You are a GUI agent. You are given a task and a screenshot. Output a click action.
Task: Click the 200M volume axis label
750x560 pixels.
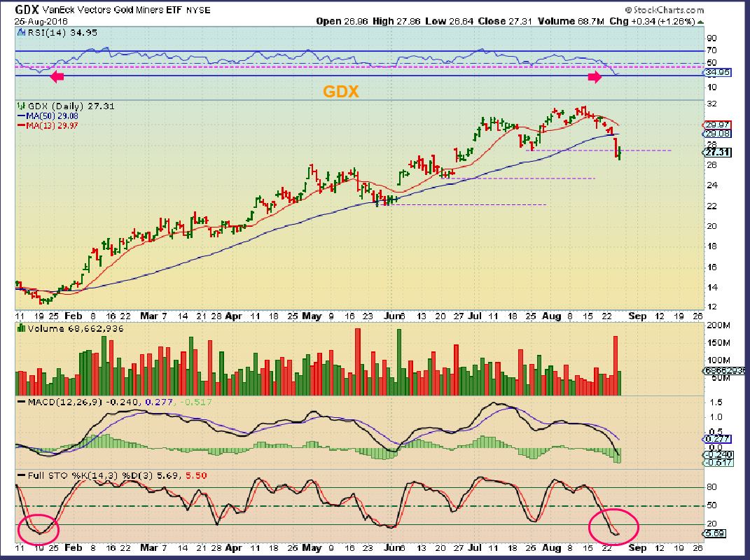718,325
